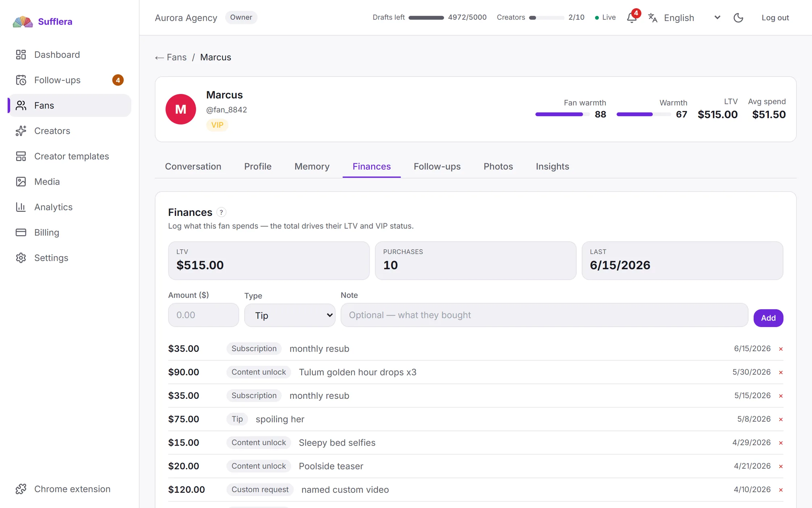The height and width of the screenshot is (508, 812).
Task: Click the Settings gear icon
Action: [x=21, y=258]
